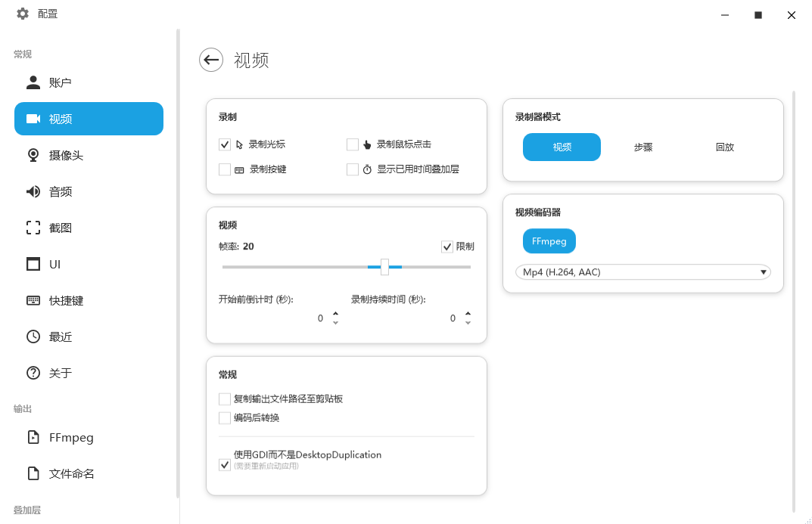Screen dimensions: 812x524
Task: Select the 音频 section in sidebar
Action: 61,191
